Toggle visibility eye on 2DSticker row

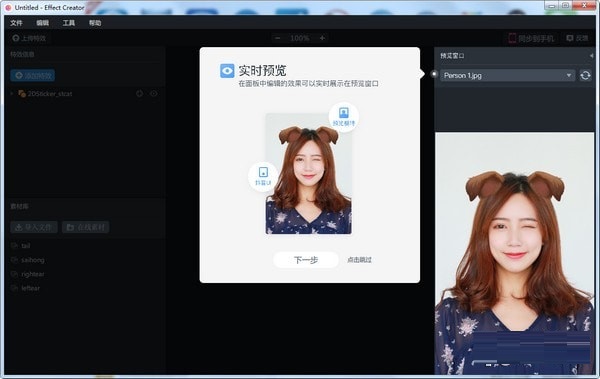153,93
